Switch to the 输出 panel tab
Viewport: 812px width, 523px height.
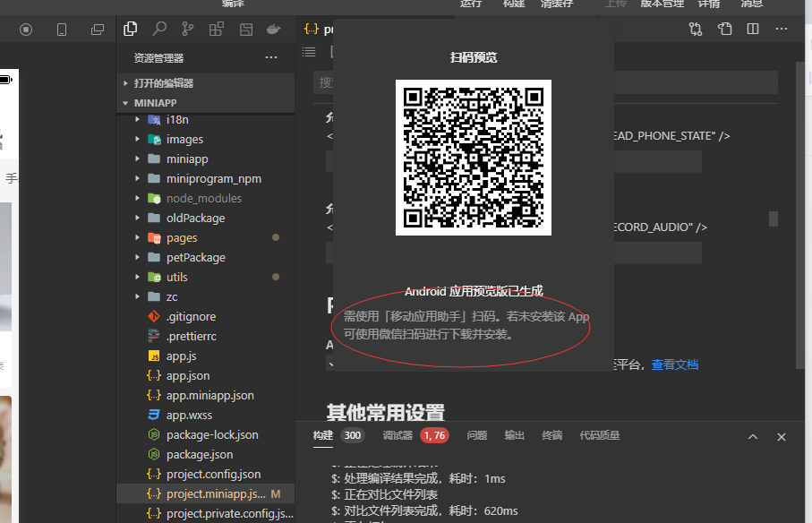point(514,435)
